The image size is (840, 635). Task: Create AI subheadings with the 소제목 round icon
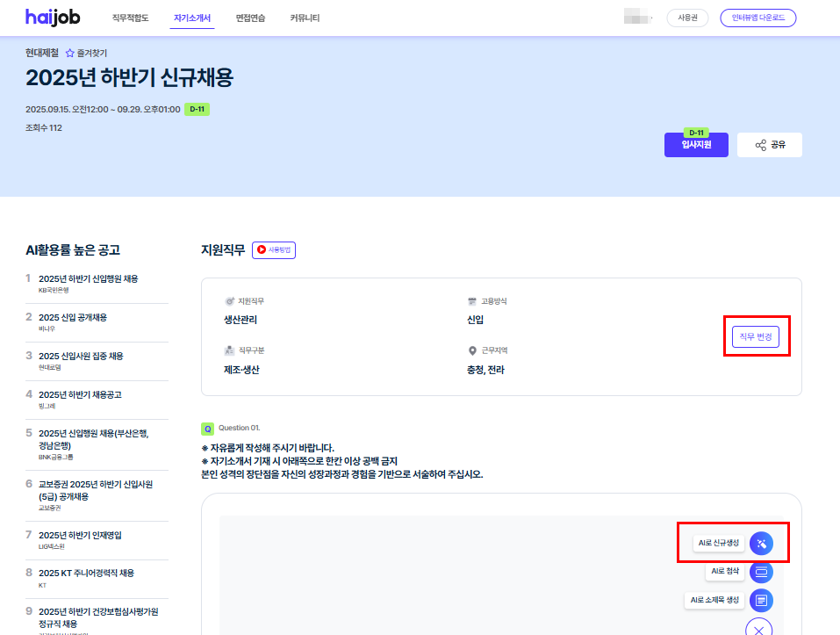pos(761,600)
